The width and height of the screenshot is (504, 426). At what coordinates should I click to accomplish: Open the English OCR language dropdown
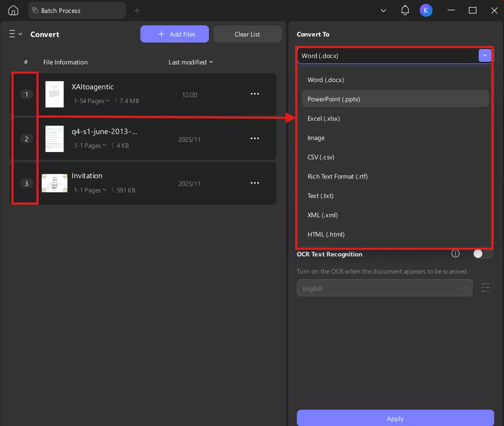click(384, 288)
